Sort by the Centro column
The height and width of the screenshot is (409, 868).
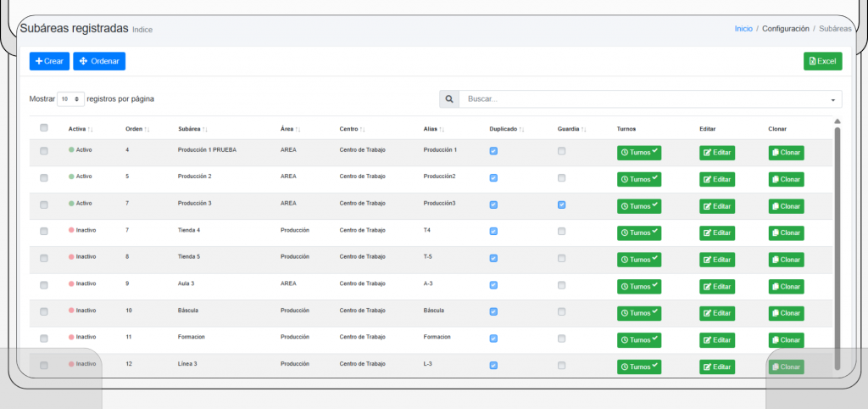(352, 129)
